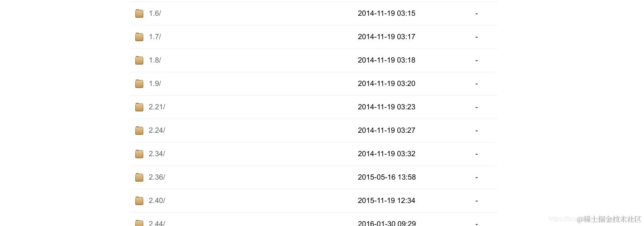Click the folder icon beside 2.40/

pos(139,201)
